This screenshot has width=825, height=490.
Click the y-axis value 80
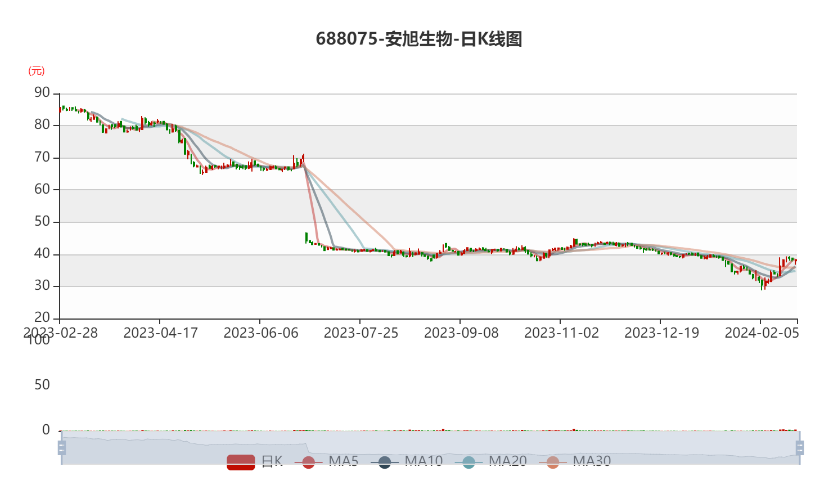pos(42,125)
